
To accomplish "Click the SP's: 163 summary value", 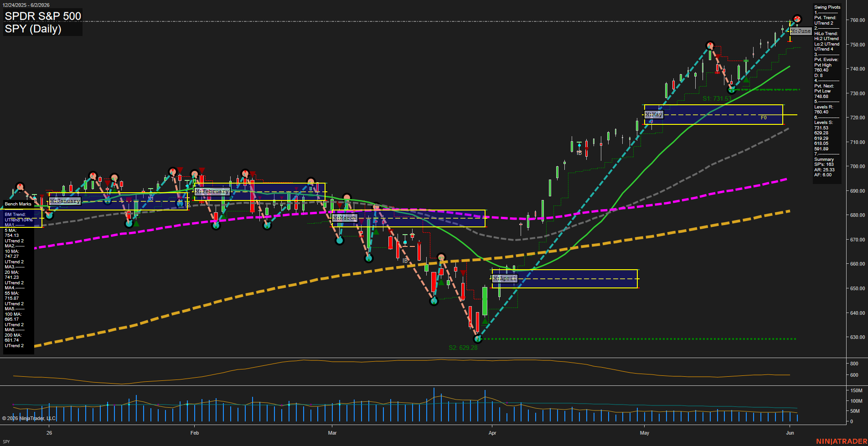I will coord(824,164).
